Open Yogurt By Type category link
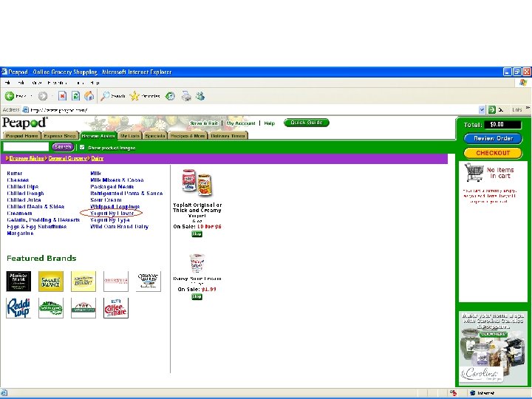532x399 pixels. [x=110, y=220]
